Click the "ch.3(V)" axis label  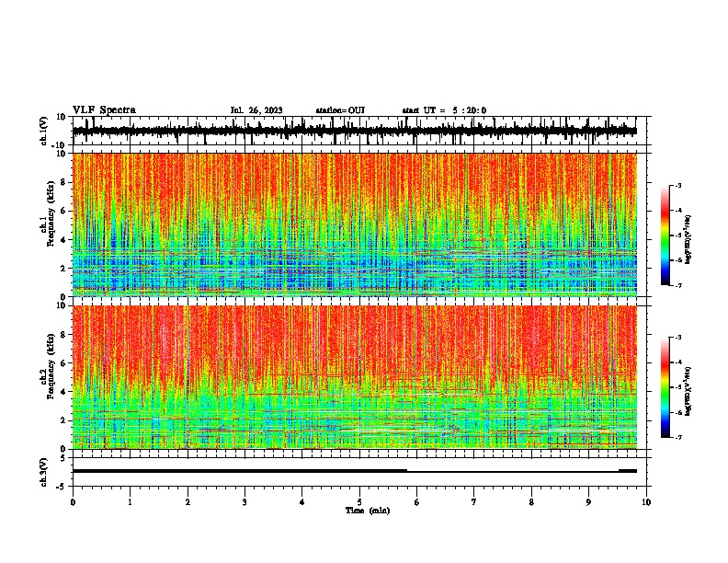tap(44, 472)
